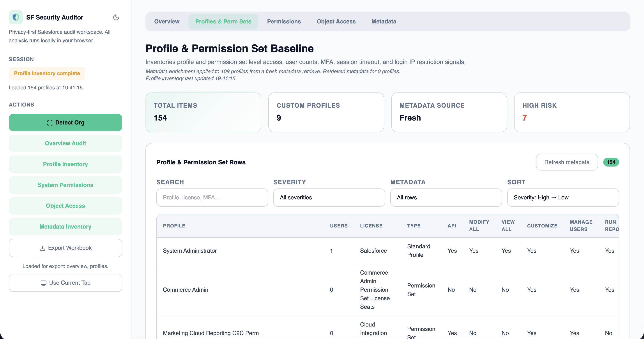This screenshot has width=644, height=339.
Task: Click the Modify All column header
Action: (479, 226)
